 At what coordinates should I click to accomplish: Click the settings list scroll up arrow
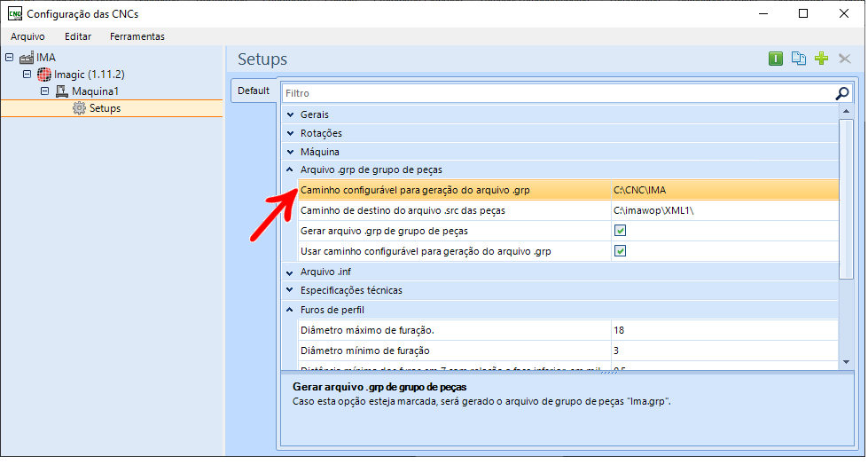click(x=846, y=112)
